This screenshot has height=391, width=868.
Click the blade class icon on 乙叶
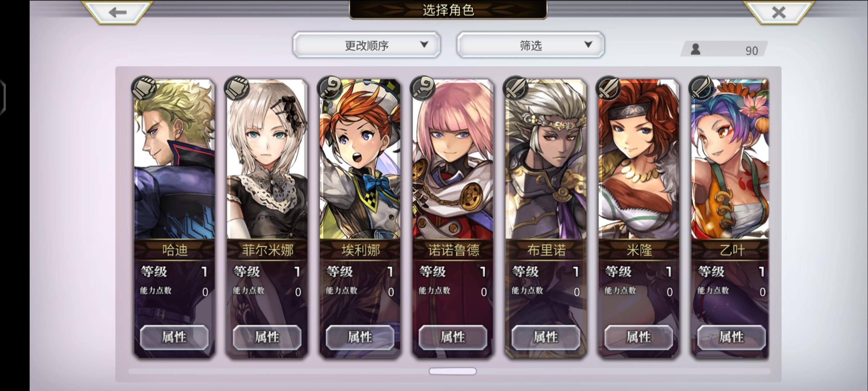701,88
